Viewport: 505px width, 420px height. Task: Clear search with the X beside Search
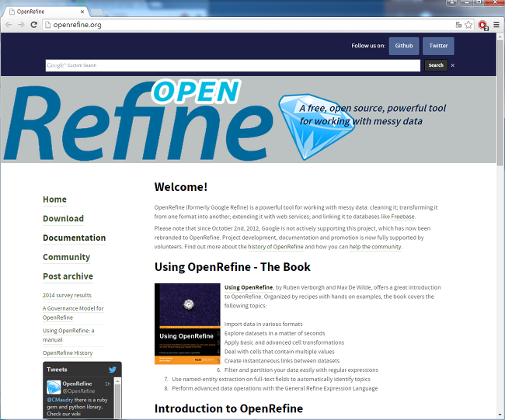tap(452, 65)
